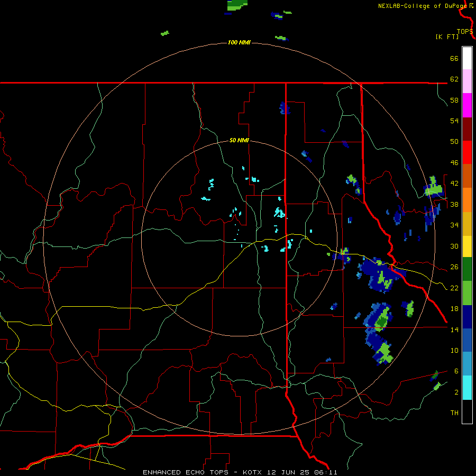Click the K FT units label

tap(447, 37)
